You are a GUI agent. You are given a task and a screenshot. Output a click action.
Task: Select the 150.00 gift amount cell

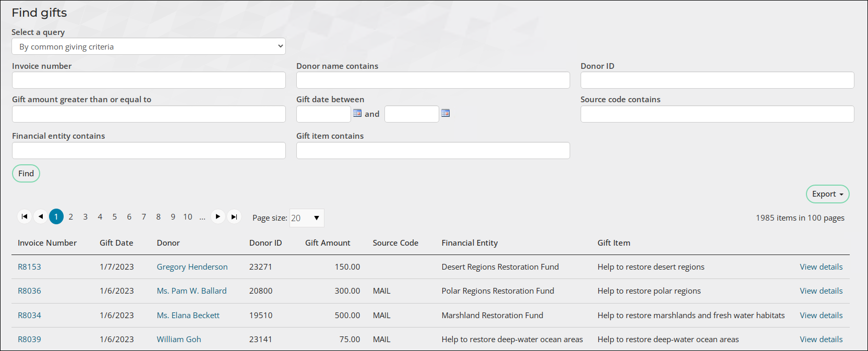point(347,267)
